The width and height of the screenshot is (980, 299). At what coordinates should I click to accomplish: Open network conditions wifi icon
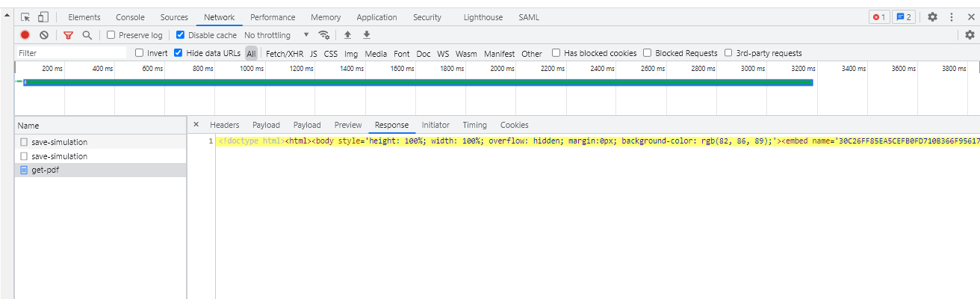click(324, 35)
